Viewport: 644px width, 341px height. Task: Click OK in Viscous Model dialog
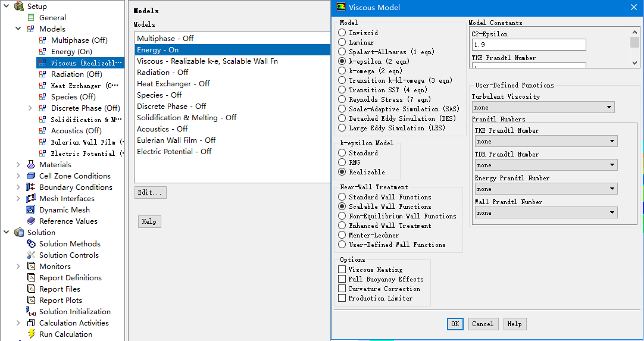(455, 324)
